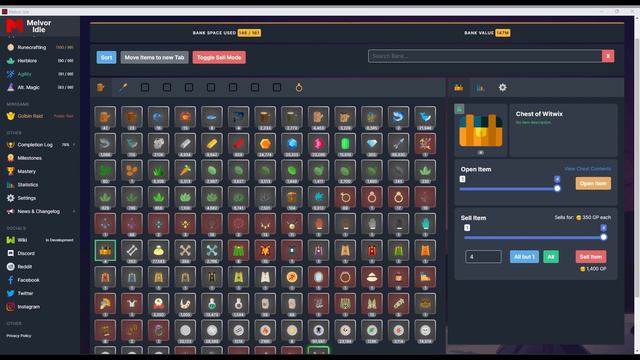
Task: Select the teal potion flask item
Action: click(212, 304)
